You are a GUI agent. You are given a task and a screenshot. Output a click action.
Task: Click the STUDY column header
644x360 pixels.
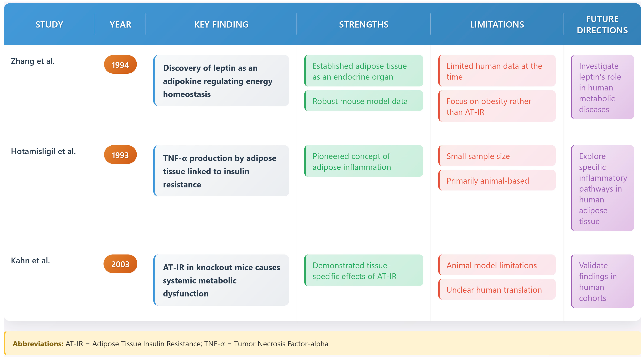point(49,25)
